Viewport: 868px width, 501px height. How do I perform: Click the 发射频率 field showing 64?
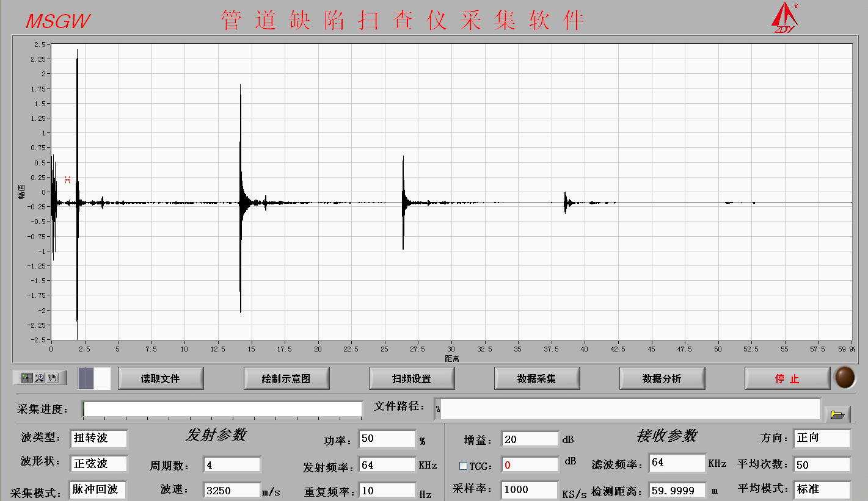(x=387, y=465)
